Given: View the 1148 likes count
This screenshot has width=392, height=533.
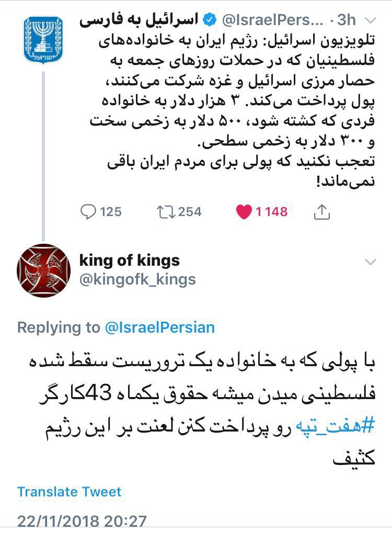Looking at the screenshot, I should 271,211.
